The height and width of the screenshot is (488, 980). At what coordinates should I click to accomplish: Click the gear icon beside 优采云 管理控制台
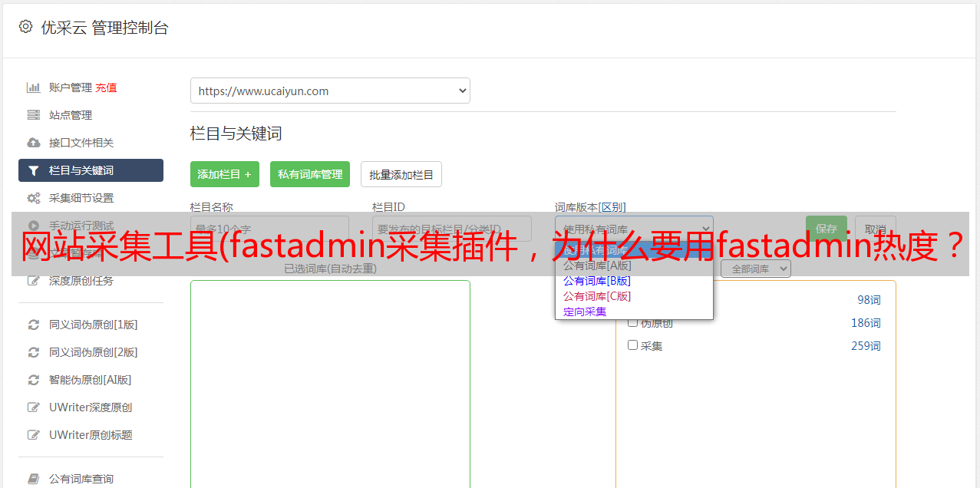coord(25,27)
